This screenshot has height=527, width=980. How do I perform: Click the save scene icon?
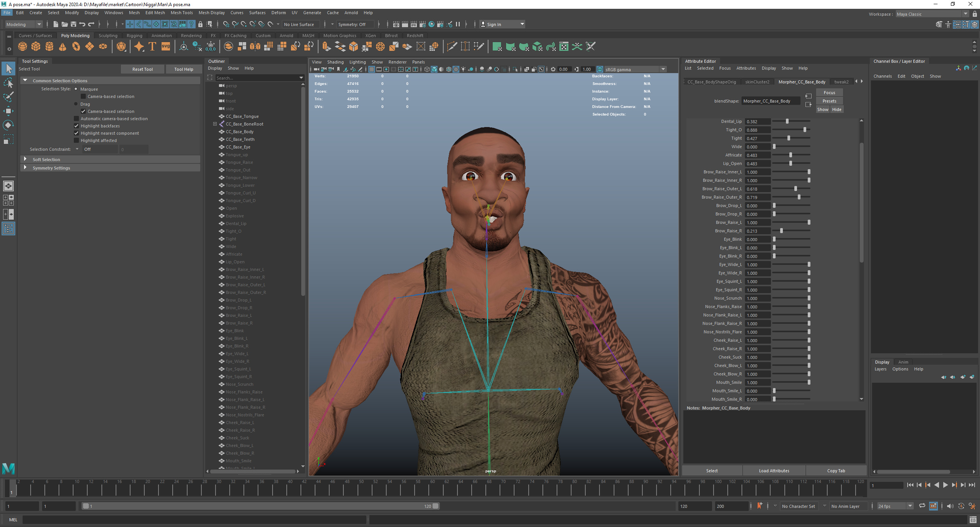point(73,24)
